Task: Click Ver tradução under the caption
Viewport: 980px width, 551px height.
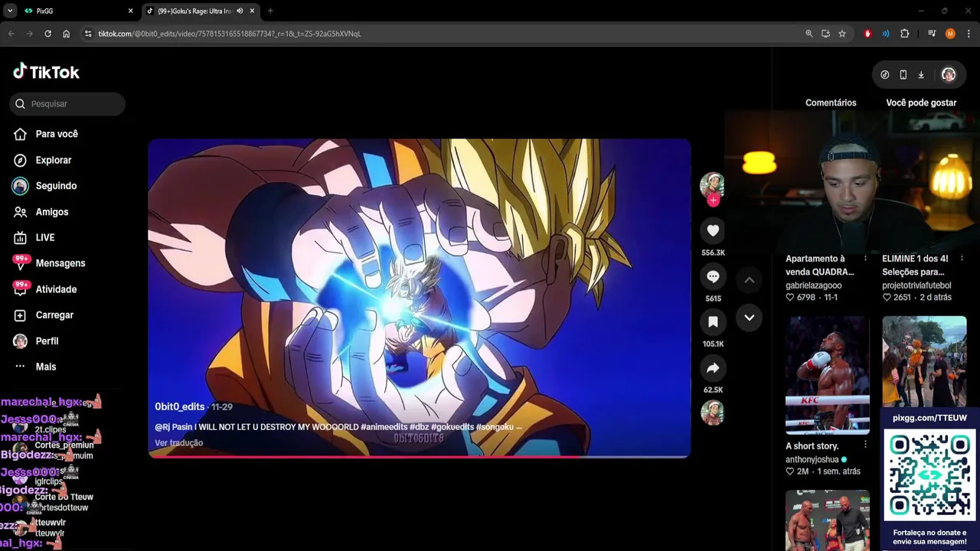Action: (178, 443)
